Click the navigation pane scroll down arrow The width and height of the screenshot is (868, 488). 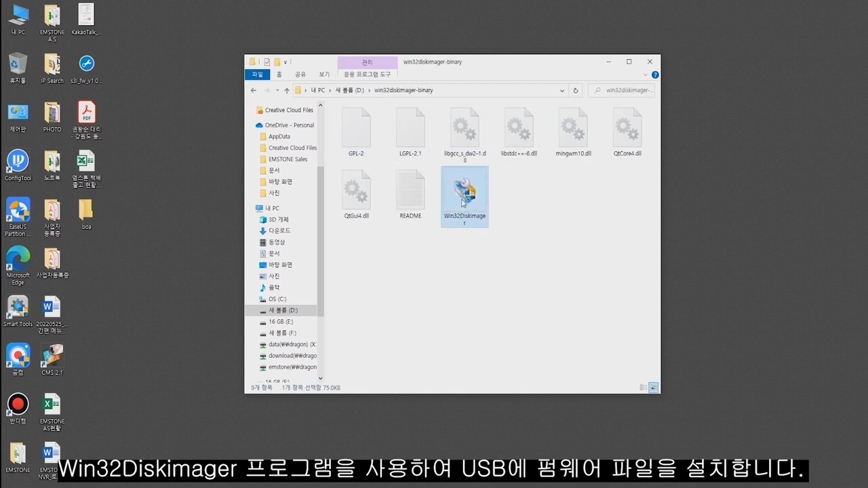(321, 379)
